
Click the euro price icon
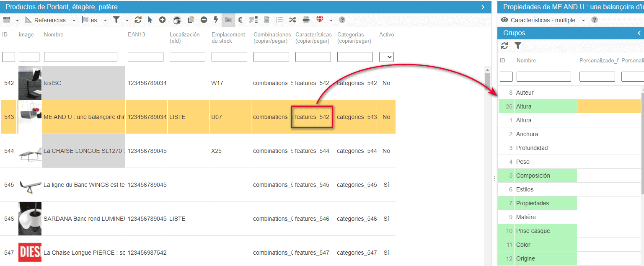[241, 20]
